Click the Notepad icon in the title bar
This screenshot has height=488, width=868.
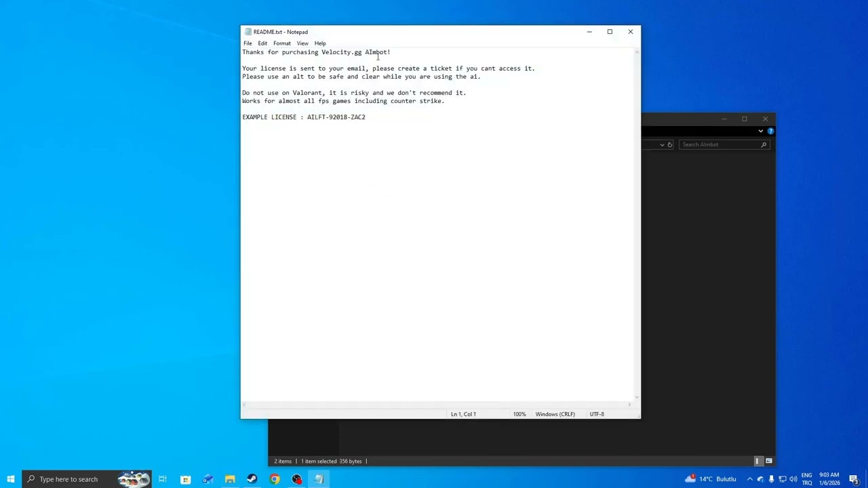pos(248,32)
